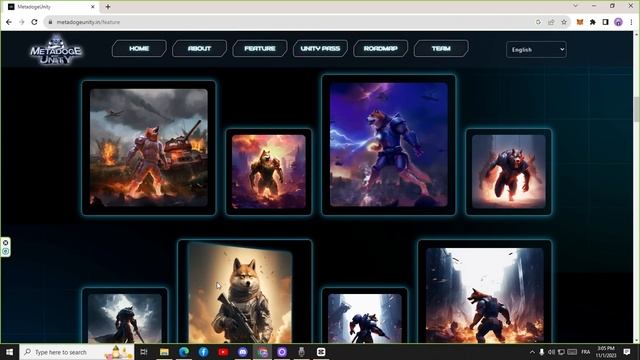Open YouTube from the taskbar
This screenshot has width=640, height=360.
coord(223,352)
